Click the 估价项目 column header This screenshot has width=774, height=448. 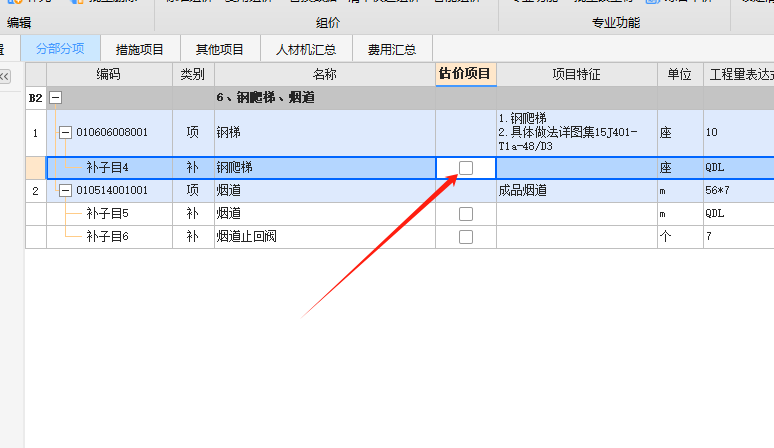(x=465, y=74)
